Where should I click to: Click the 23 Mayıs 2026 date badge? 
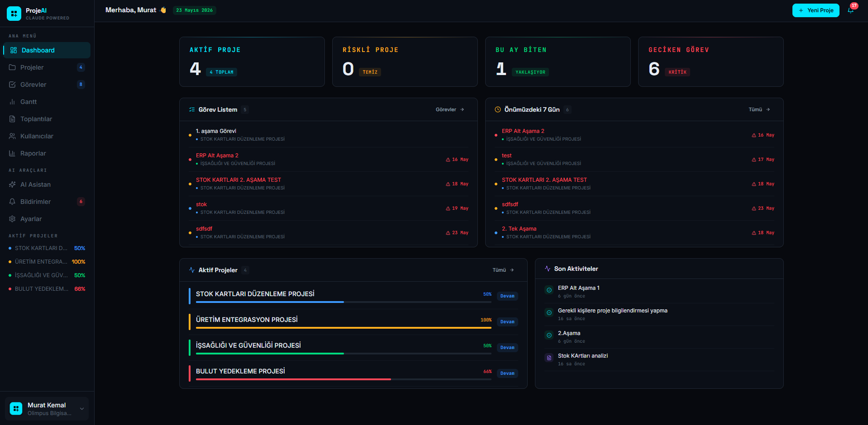[x=195, y=10]
